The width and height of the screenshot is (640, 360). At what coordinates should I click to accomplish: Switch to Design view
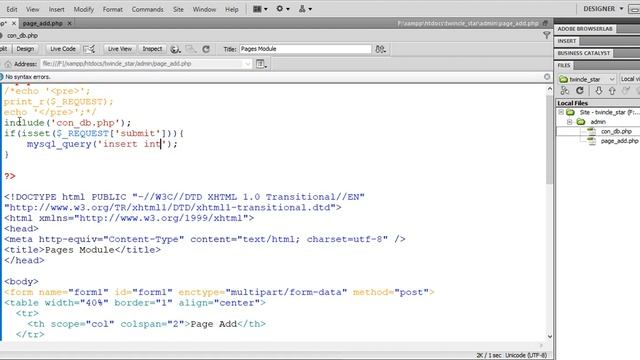pyautogui.click(x=25, y=49)
